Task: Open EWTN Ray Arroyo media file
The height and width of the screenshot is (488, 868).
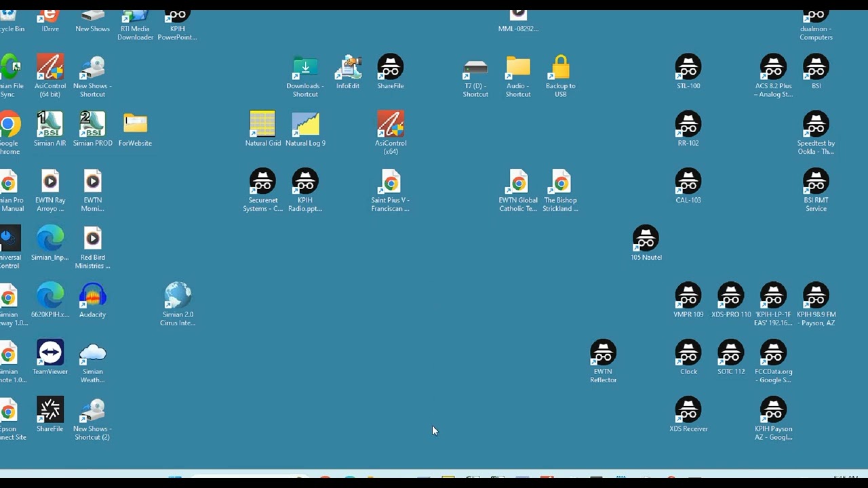Action: (x=50, y=190)
